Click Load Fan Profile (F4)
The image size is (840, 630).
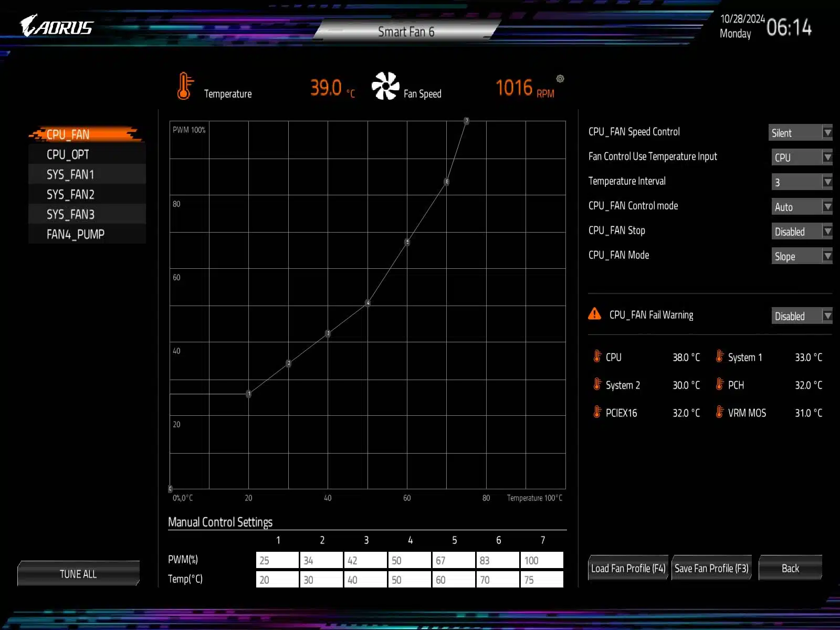point(628,568)
